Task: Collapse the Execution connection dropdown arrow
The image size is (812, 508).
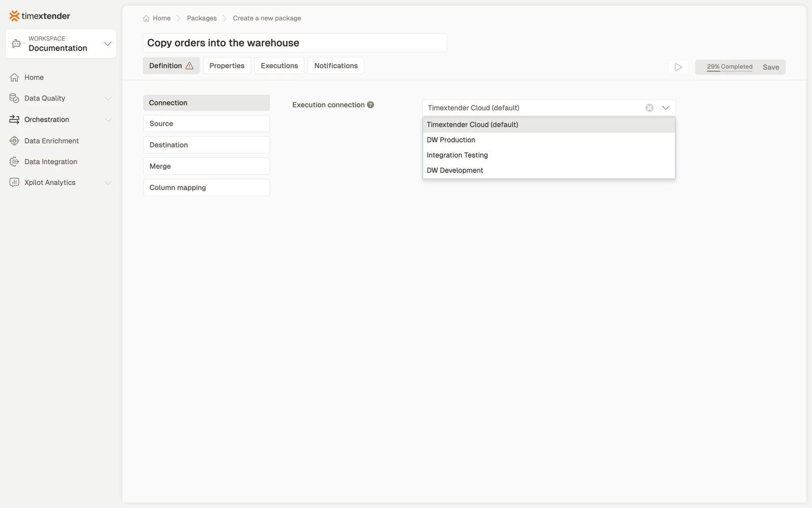Action: [665, 108]
